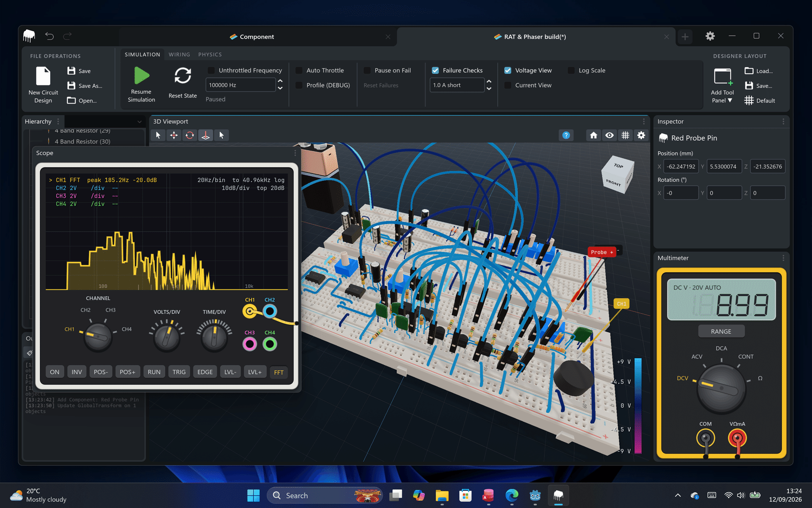Select the viewport select arrow tool
Screen dimensions: 812x508
pyautogui.click(x=158, y=135)
